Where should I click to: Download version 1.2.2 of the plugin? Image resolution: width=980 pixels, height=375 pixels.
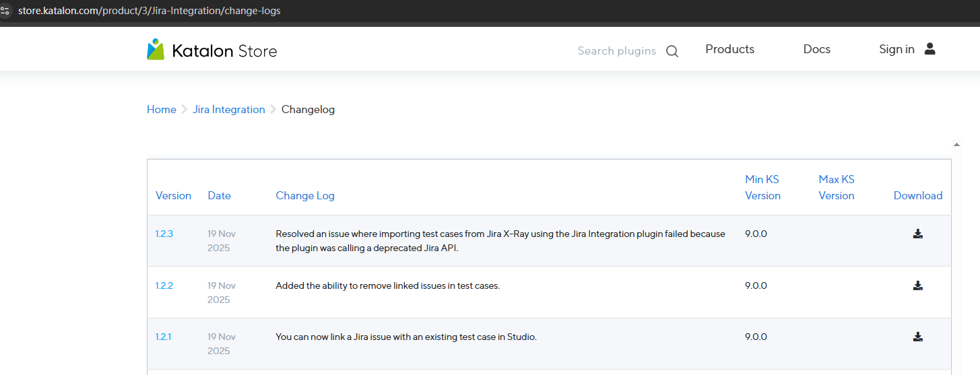coord(917,285)
